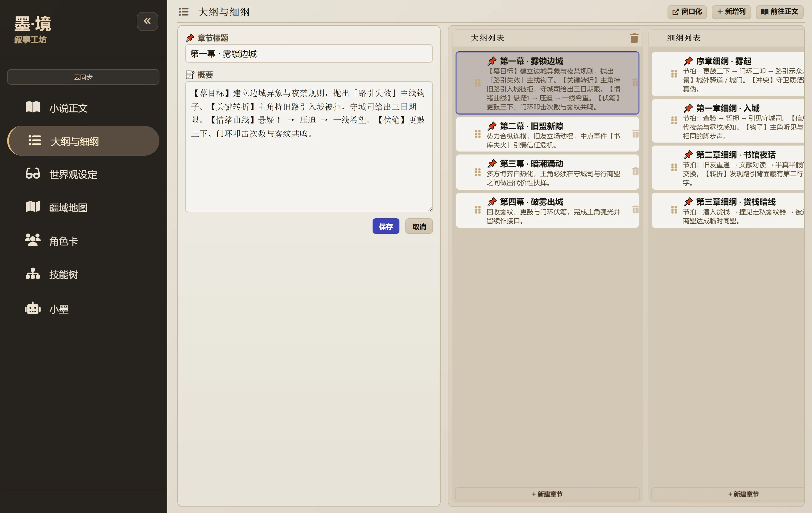Delete the 第一幕 · 雾锁边城 card via trash

click(635, 83)
